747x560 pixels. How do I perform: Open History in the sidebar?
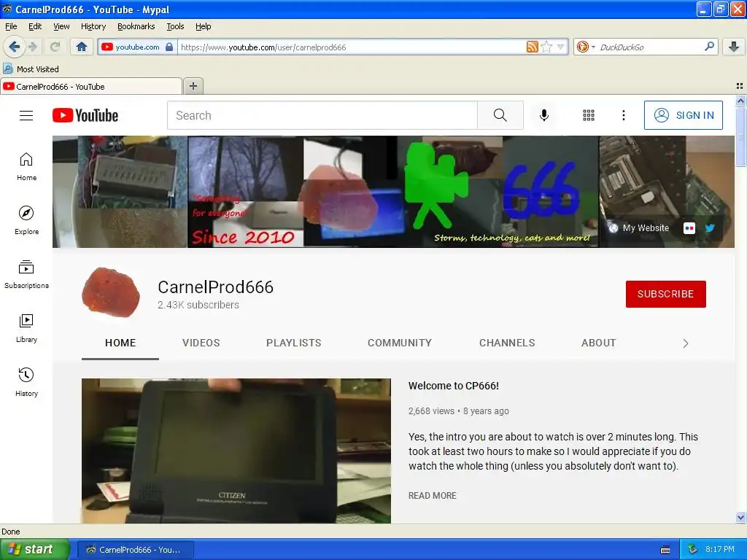[x=26, y=382]
